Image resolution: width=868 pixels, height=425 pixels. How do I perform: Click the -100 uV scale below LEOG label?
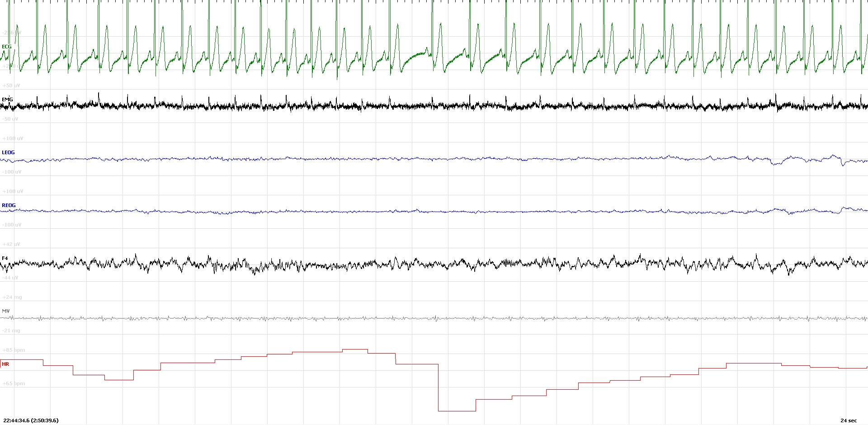(x=12, y=172)
